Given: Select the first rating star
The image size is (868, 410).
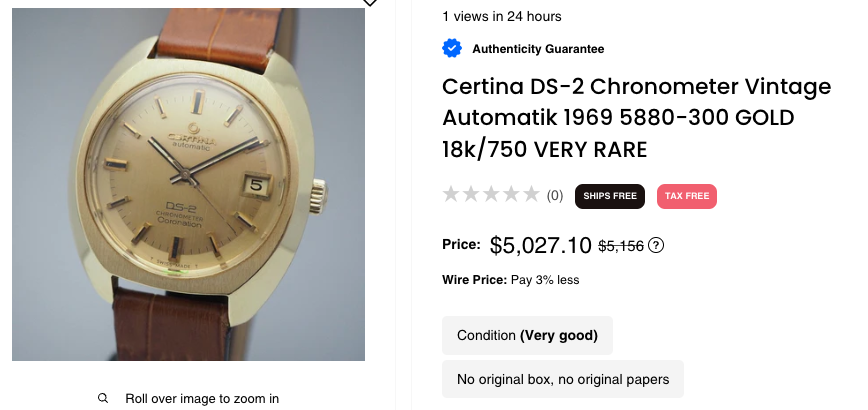Looking at the screenshot, I should pos(452,195).
